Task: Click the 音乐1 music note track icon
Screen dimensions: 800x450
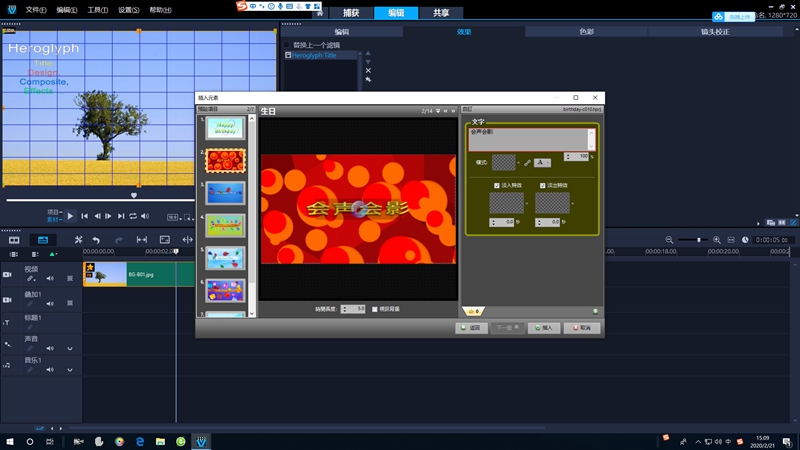Action: 7,365
